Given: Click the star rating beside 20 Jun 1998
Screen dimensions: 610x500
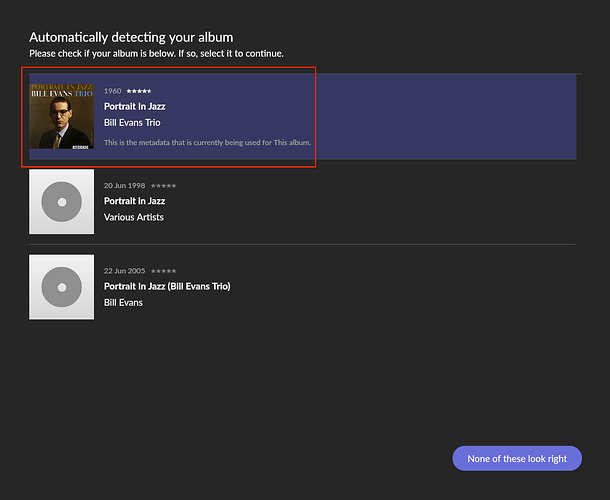Looking at the screenshot, I should point(163,186).
